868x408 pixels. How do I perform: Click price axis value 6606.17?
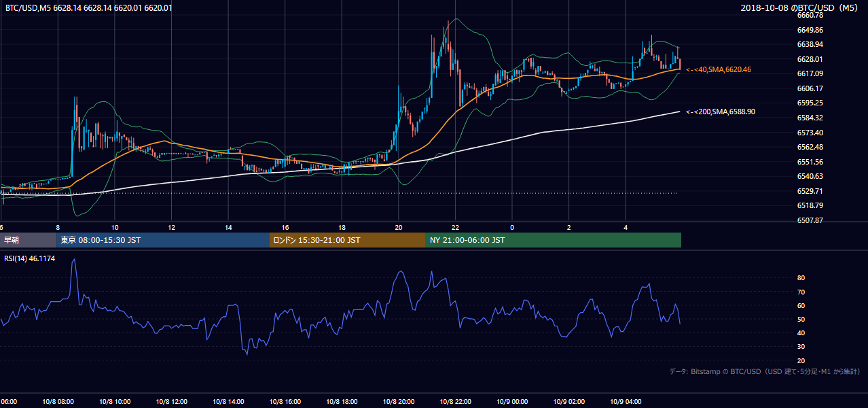(x=810, y=88)
